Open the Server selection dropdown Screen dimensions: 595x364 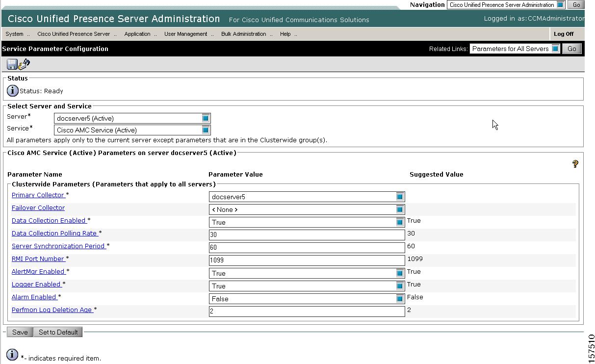132,118
